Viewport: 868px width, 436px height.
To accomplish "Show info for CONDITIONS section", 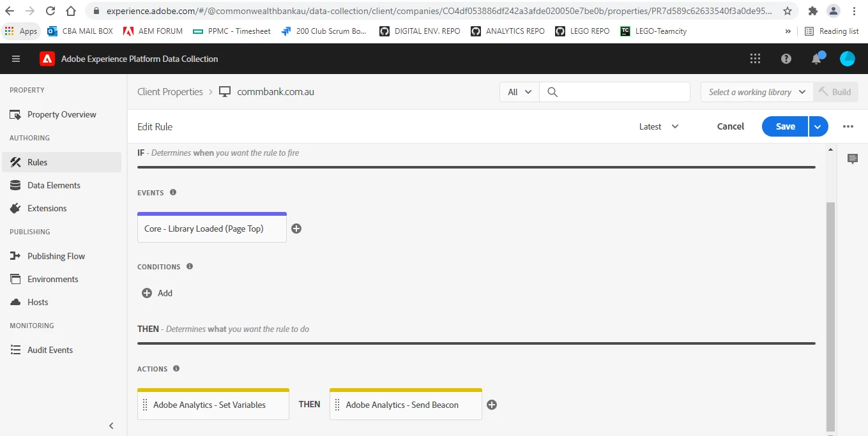I will [190, 266].
